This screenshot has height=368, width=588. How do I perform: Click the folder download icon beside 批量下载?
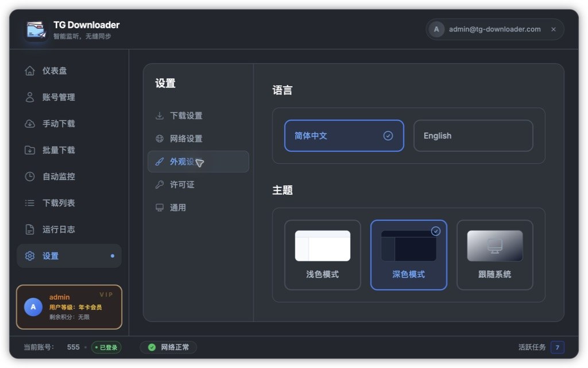tap(30, 150)
